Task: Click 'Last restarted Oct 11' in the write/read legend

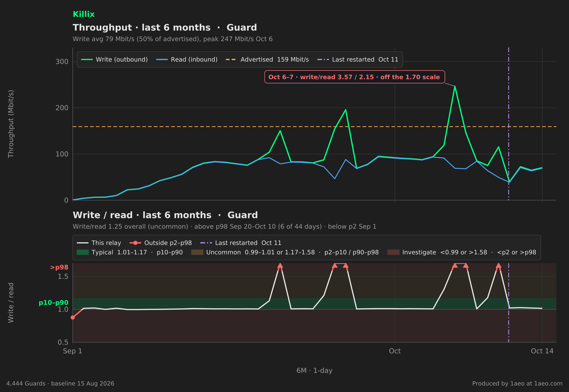Action: coord(241,243)
